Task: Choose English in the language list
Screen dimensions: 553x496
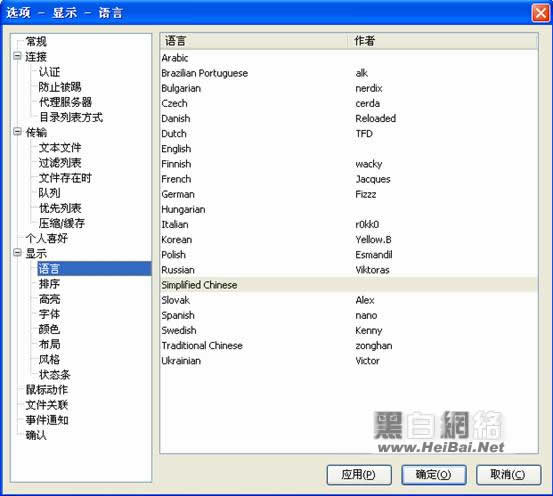Action: click(x=349, y=149)
